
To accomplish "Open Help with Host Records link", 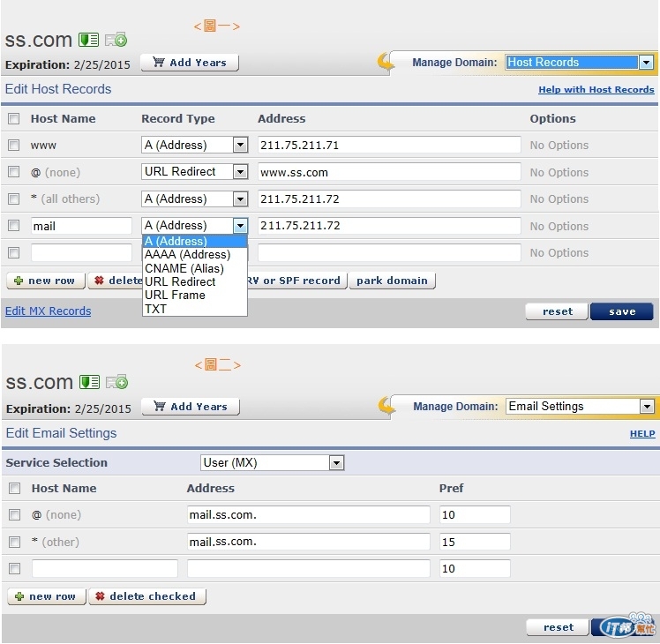I will coord(596,90).
